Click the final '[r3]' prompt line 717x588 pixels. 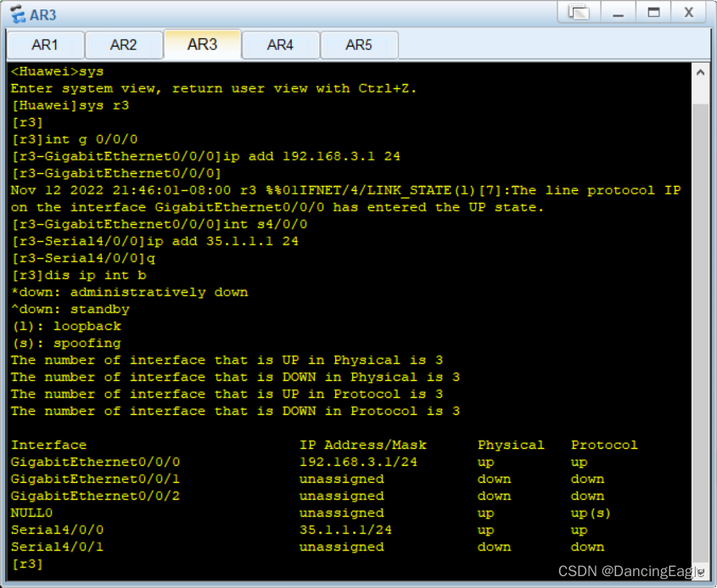(x=27, y=563)
